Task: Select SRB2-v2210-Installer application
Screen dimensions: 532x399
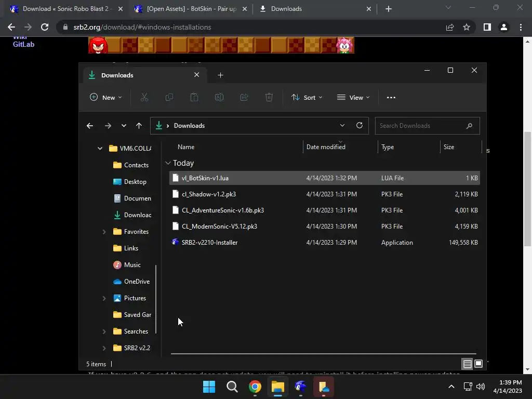Action: (324, 243)
